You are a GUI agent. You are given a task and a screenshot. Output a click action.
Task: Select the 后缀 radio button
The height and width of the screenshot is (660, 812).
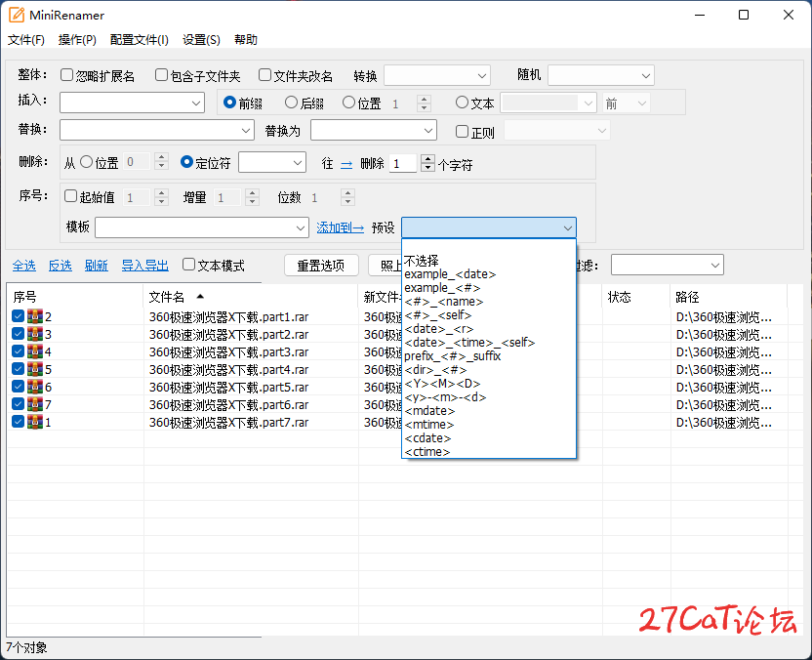tap(292, 103)
